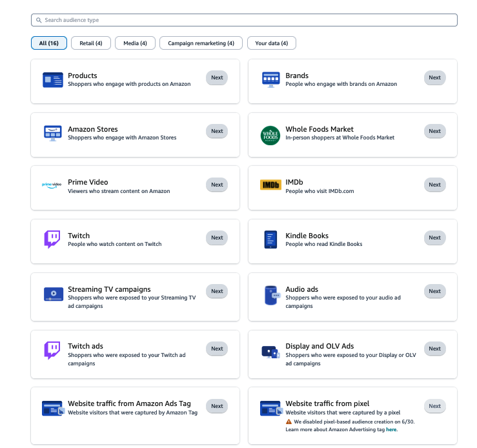Viewport: 477px width, 448px height.
Task: Click the Streaming TV campaigns icon
Action: tap(52, 294)
